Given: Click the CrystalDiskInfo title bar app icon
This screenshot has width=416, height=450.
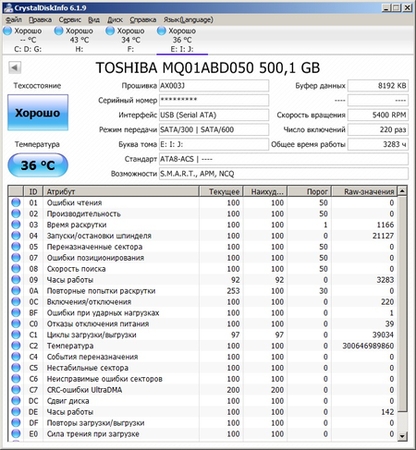Looking at the screenshot, I should tap(8, 8).
